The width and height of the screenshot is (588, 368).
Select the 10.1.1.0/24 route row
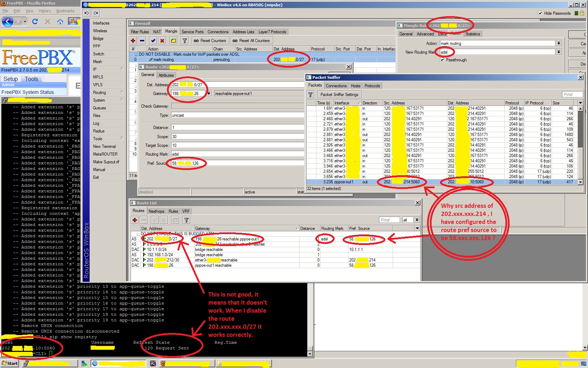tap(275, 250)
